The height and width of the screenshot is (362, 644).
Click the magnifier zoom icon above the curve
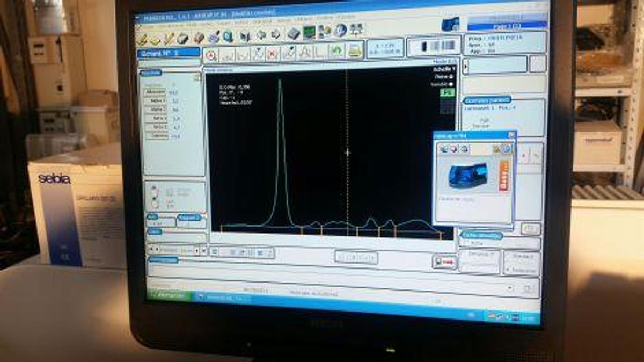point(211,55)
